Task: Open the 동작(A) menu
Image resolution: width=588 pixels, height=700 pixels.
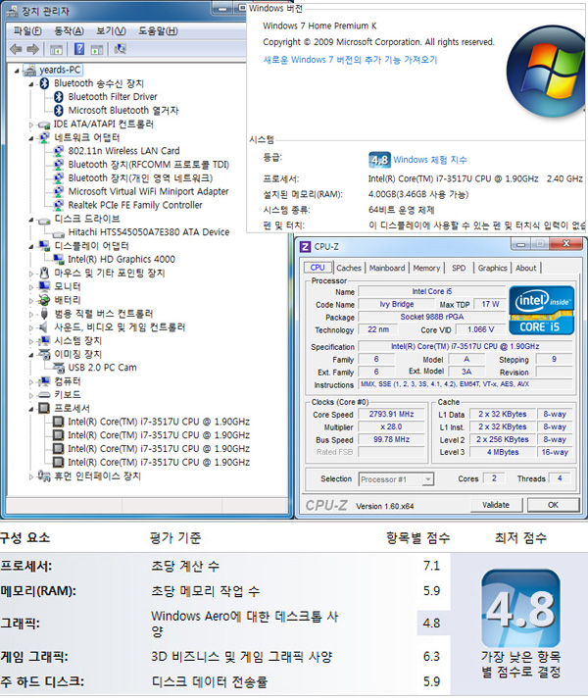Action: (69, 30)
